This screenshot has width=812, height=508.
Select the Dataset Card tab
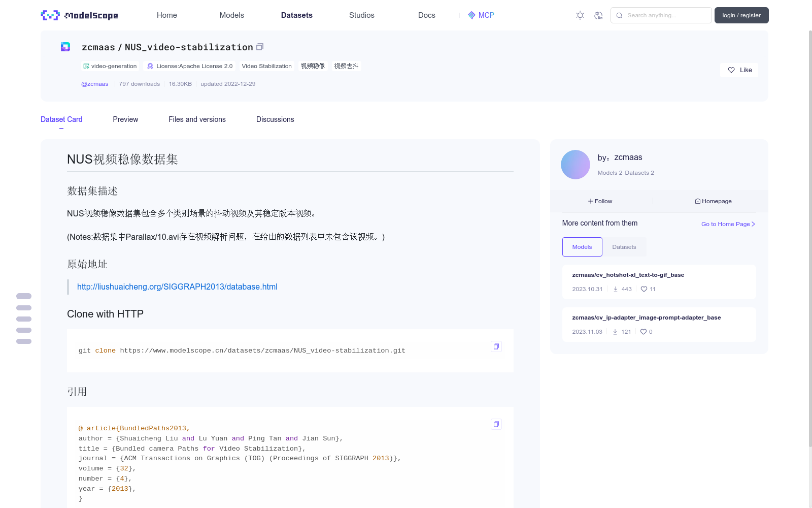[x=61, y=119]
